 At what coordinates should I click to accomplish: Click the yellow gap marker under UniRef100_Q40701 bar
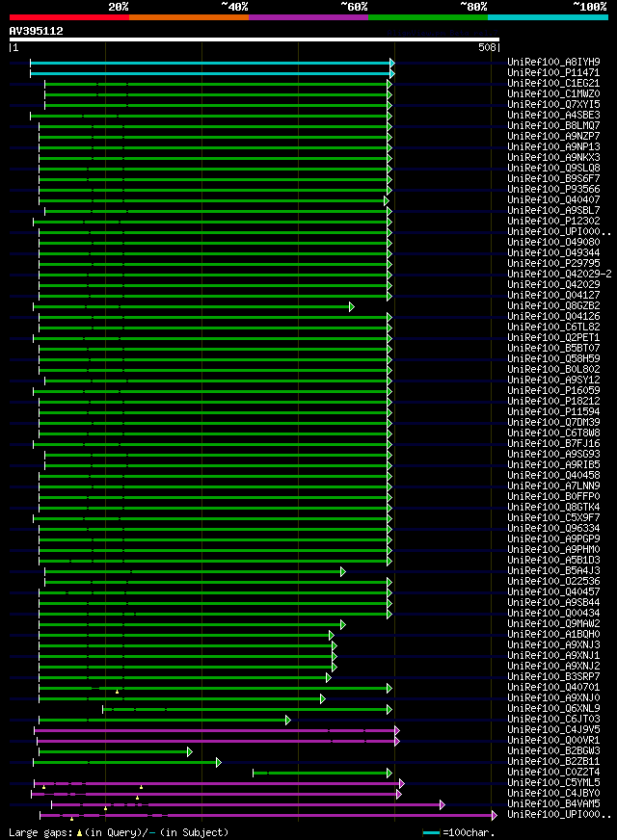(x=117, y=693)
